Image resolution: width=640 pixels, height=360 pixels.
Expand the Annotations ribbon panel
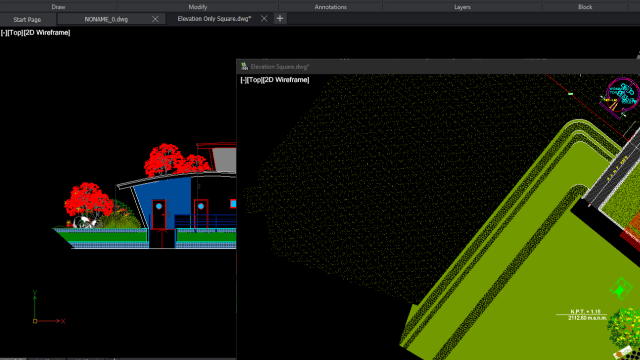(330, 7)
